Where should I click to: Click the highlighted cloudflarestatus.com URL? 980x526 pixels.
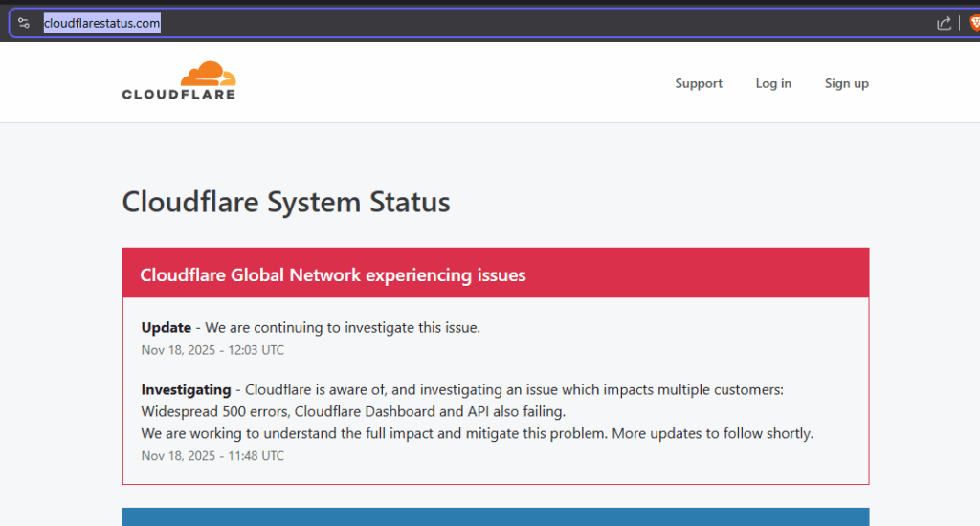(101, 23)
